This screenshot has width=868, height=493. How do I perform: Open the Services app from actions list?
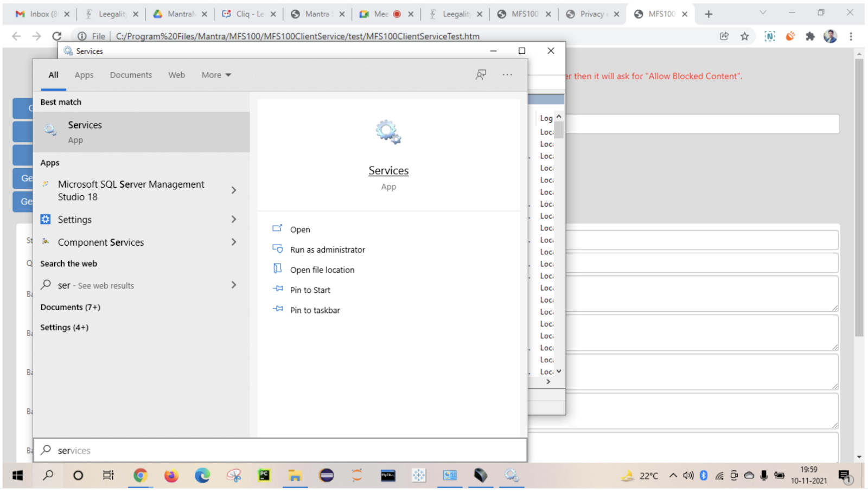300,229
